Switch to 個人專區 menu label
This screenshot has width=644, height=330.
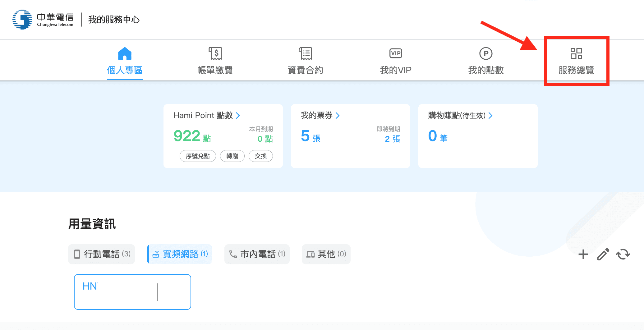[x=125, y=70]
